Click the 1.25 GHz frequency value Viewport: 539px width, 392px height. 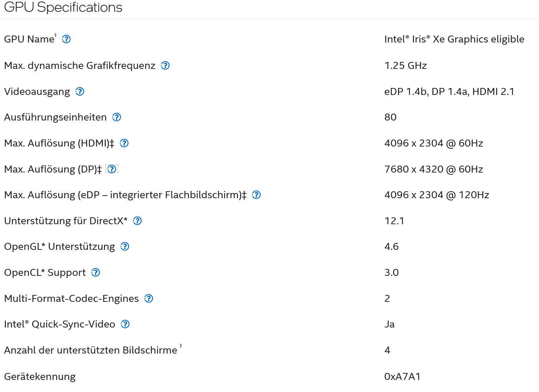click(x=405, y=66)
